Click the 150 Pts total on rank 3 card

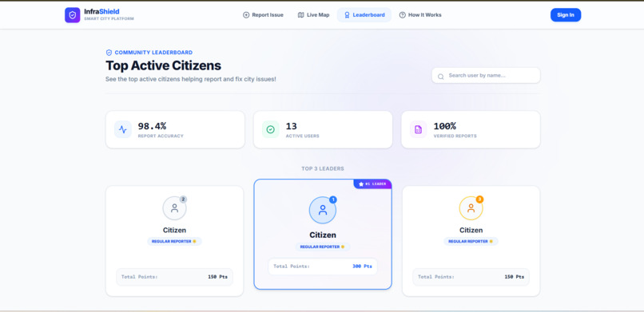coord(515,277)
